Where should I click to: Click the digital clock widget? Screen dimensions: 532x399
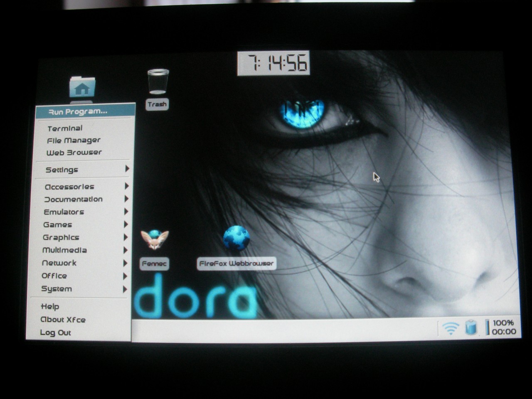coord(273,64)
